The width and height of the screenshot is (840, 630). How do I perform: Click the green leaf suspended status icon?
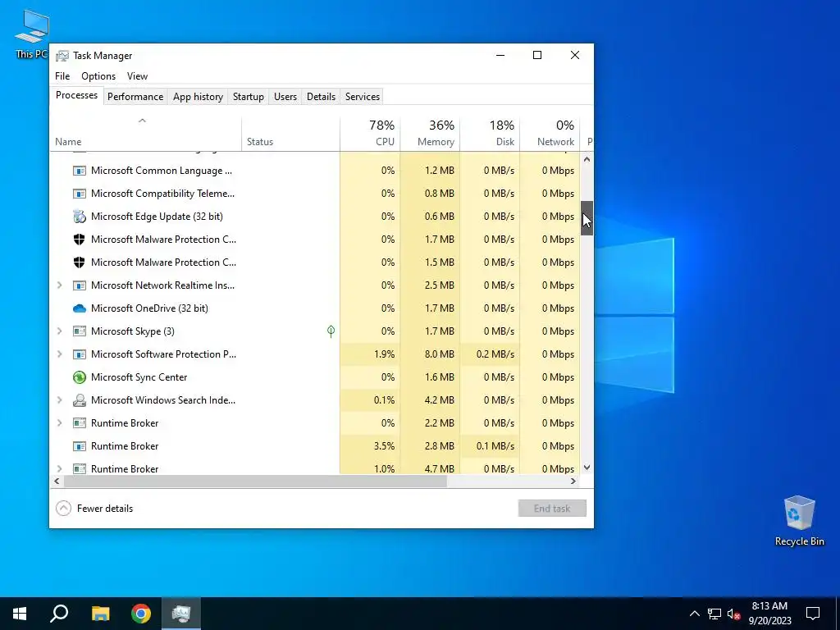[331, 331]
